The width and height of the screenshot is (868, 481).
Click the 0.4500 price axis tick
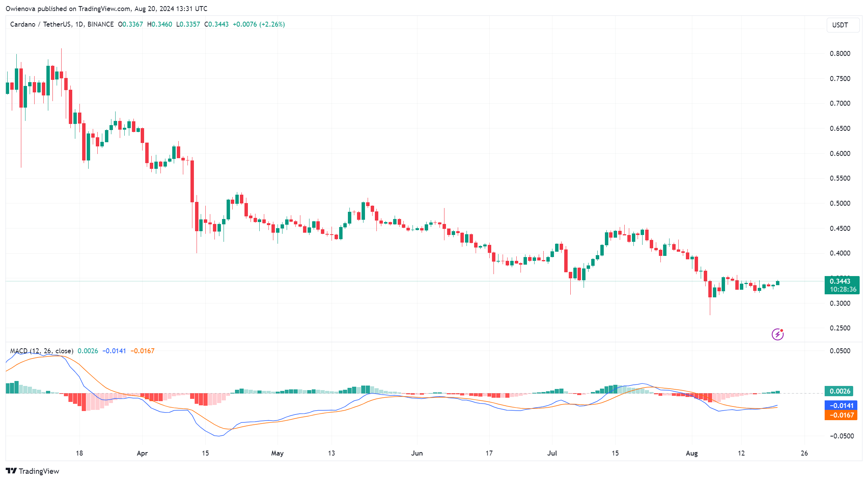pos(840,229)
